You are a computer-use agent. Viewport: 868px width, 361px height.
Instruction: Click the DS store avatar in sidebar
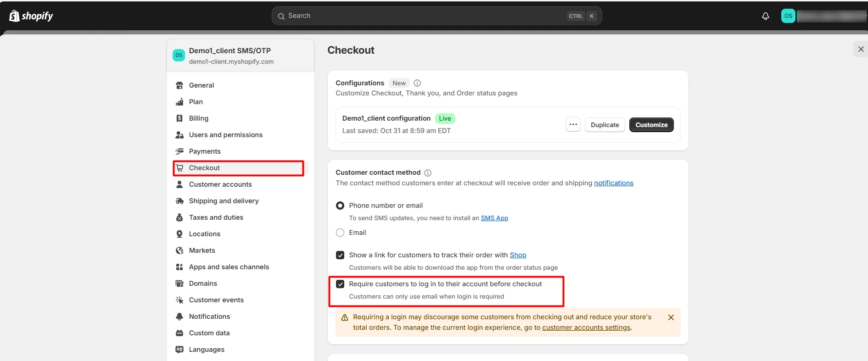pos(179,55)
